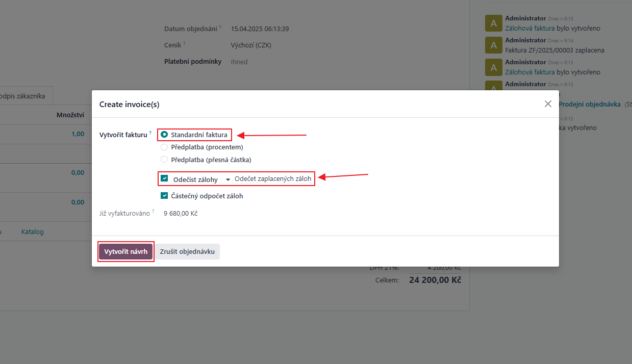Click the Zrušit objednávku button
The image size is (632, 364).
(187, 251)
